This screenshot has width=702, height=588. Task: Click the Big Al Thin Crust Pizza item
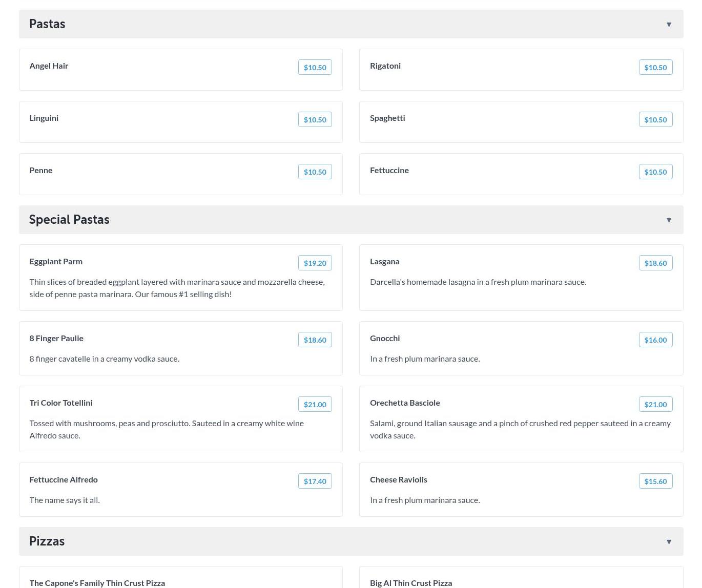410,583
